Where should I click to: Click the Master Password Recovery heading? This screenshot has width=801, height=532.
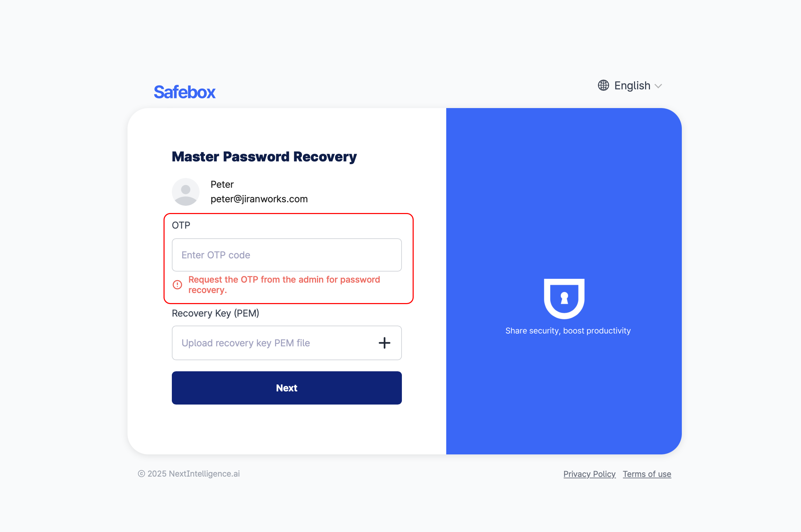pos(264,157)
